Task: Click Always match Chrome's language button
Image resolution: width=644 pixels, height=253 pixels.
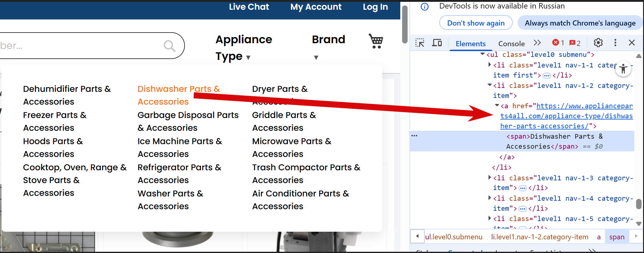Action: [x=580, y=23]
